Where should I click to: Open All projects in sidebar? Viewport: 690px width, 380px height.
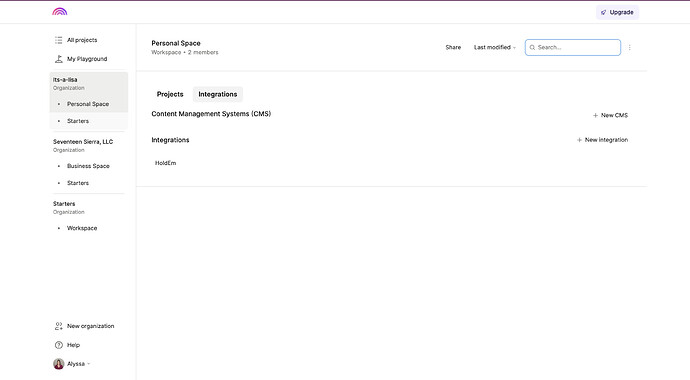pyautogui.click(x=82, y=40)
